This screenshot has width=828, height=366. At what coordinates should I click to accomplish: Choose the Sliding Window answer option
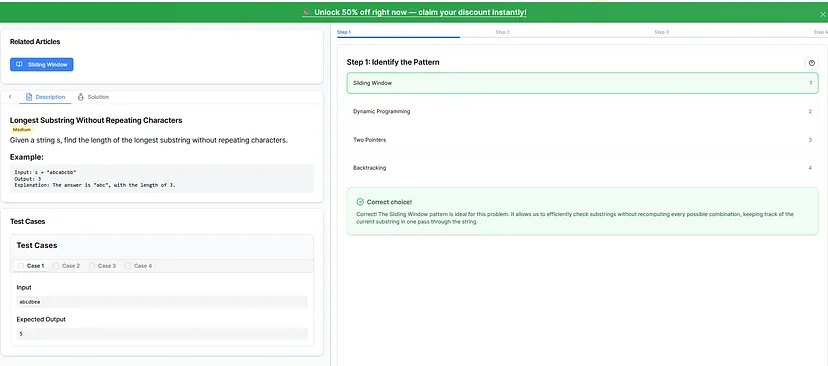582,83
